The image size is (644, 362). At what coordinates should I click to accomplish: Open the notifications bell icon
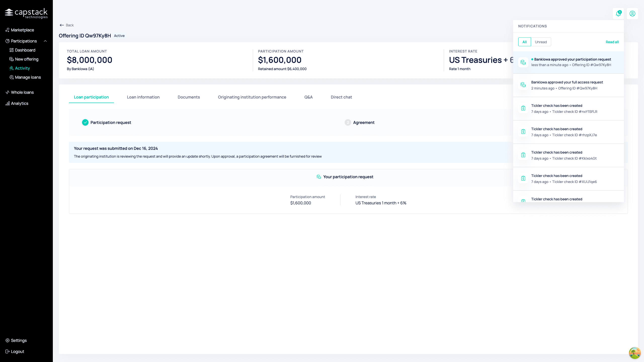point(618,14)
